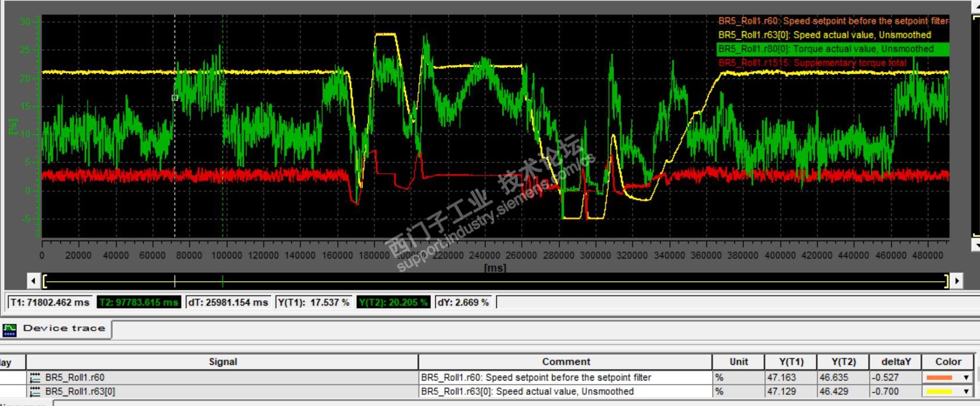Click the [ms] time axis label
Viewport: 980px width, 406px height.
[495, 268]
